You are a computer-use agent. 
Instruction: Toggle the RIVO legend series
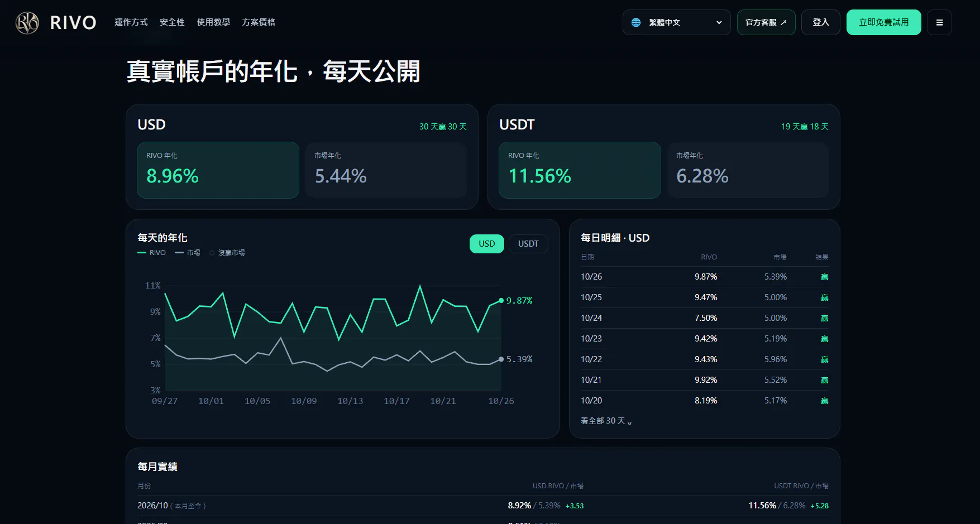[x=152, y=253]
